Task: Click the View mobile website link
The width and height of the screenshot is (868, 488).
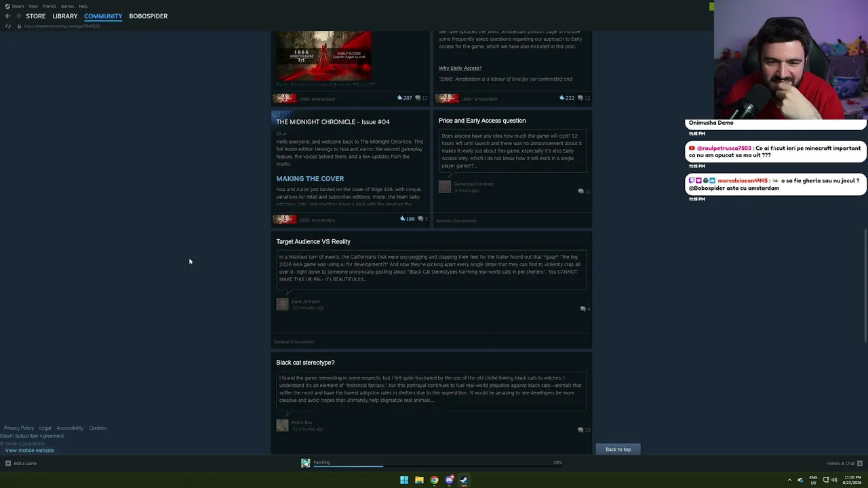Action: tap(29, 451)
